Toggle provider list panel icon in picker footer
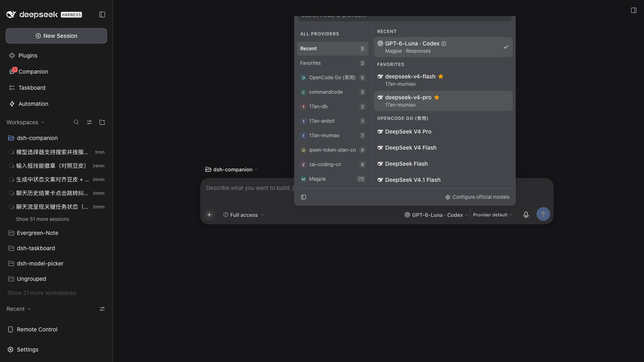The height and width of the screenshot is (362, 644). [303, 197]
